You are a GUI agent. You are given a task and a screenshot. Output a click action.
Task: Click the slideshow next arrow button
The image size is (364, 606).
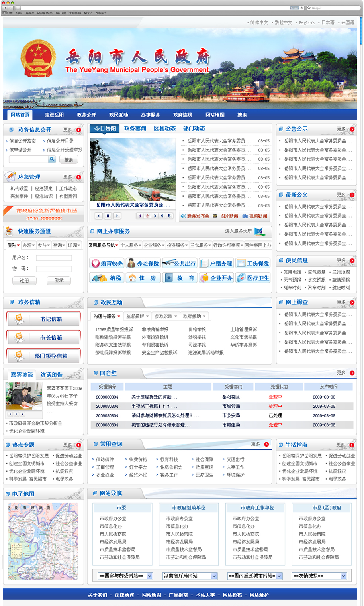pyautogui.click(x=117, y=216)
